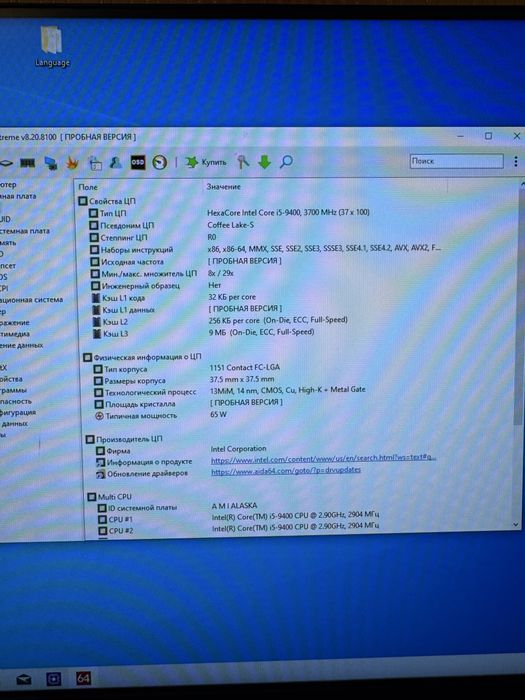
Task: Open preferences with the wrench tools icon
Action: (243, 162)
